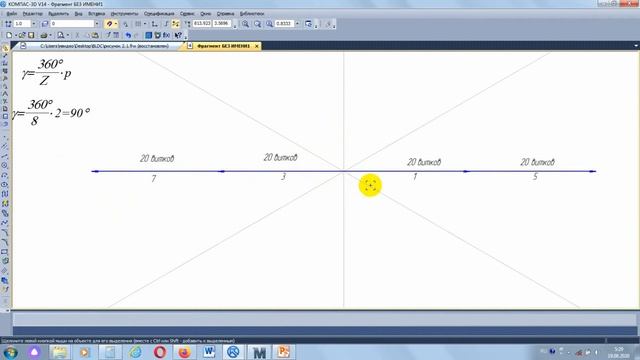Open the Windows Start button
Screen dimensions: 640x360
click(x=10, y=352)
